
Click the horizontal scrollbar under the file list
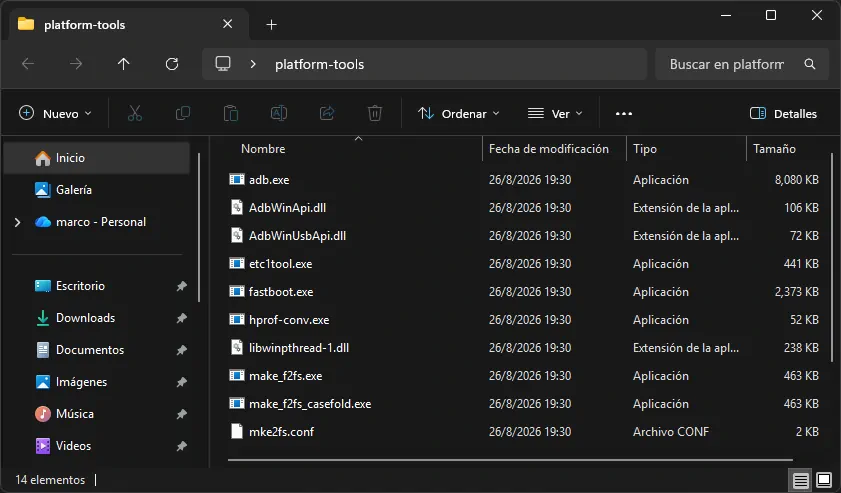510,460
